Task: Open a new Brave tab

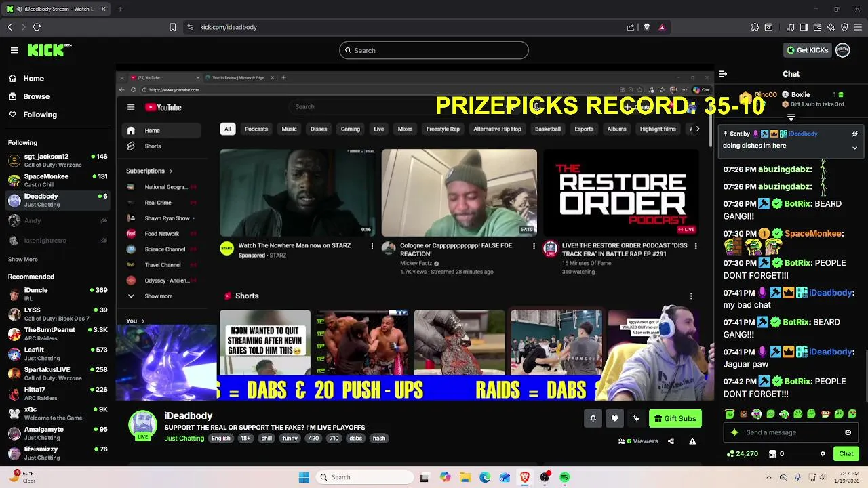Action: pyautogui.click(x=120, y=9)
